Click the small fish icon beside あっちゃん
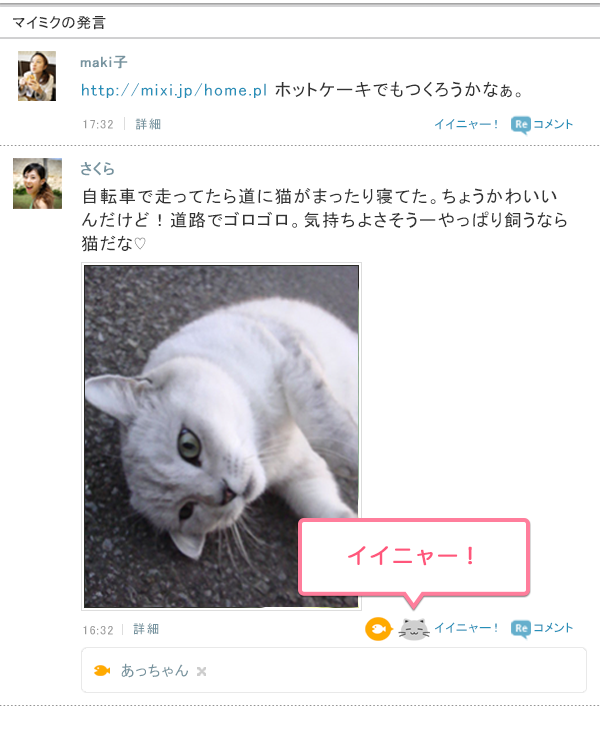Image resolution: width=600 pixels, height=750 pixels. point(102,670)
